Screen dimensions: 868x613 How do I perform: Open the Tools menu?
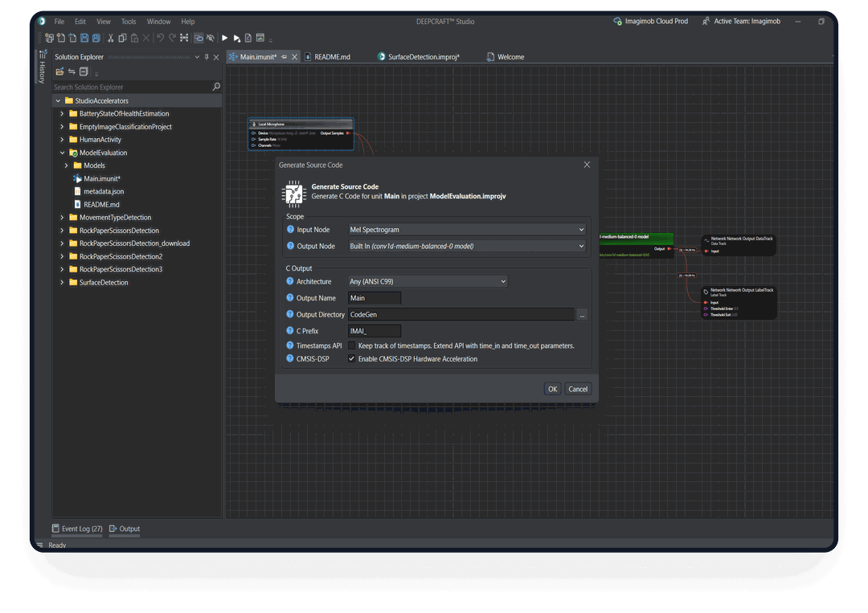click(129, 22)
